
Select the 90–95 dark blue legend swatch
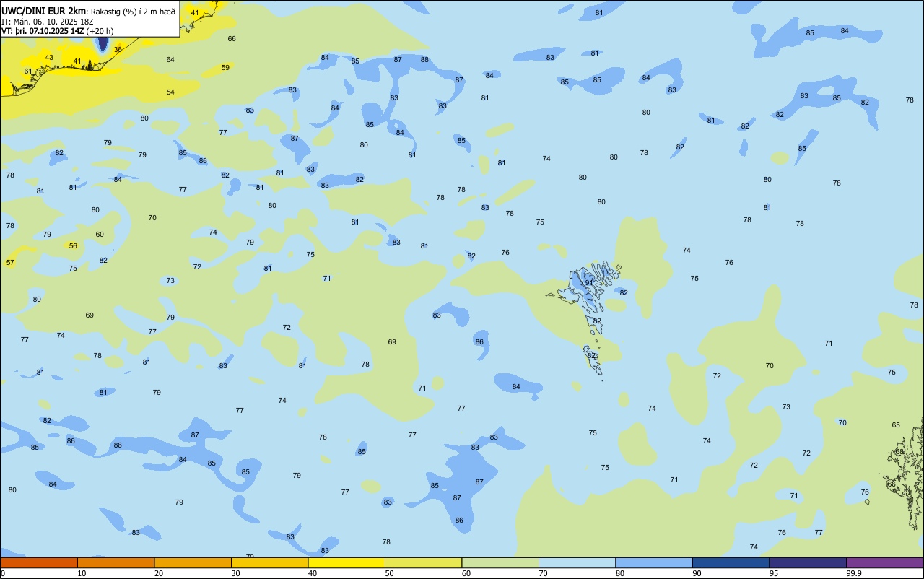[731, 562]
